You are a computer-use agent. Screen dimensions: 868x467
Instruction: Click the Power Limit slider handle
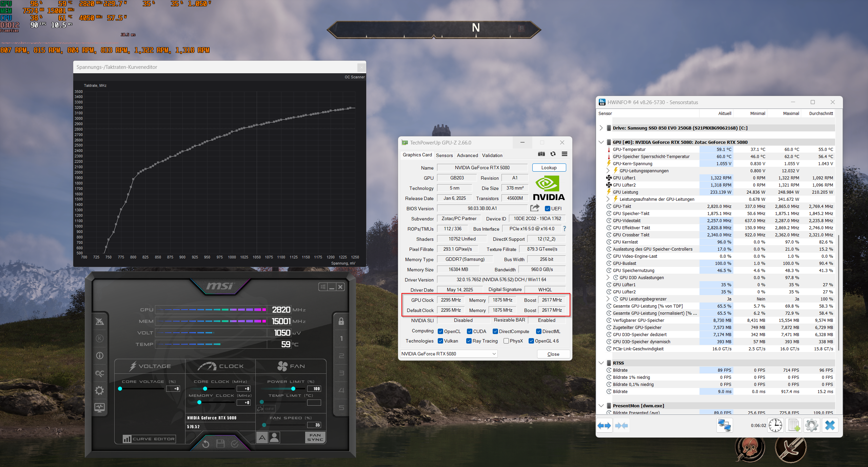293,389
